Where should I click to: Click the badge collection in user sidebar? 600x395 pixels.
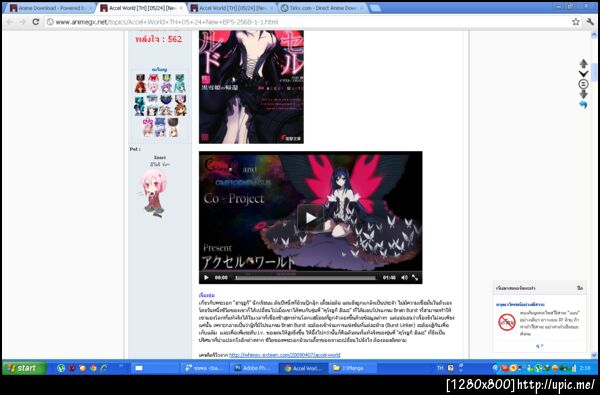pos(160,105)
